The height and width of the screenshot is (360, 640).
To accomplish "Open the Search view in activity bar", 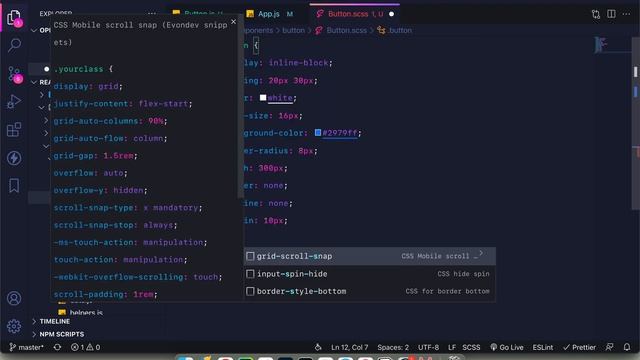I will pos(14,45).
